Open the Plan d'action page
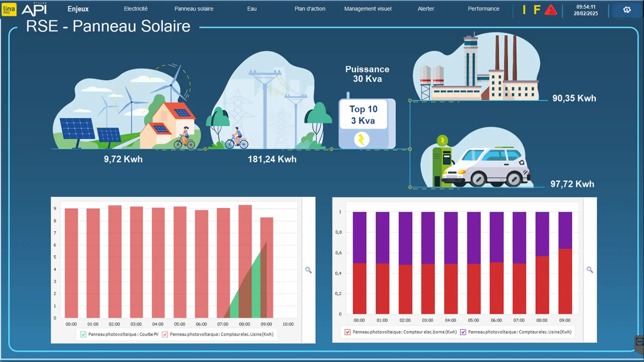Image resolution: width=644 pixels, height=362 pixels. click(310, 9)
